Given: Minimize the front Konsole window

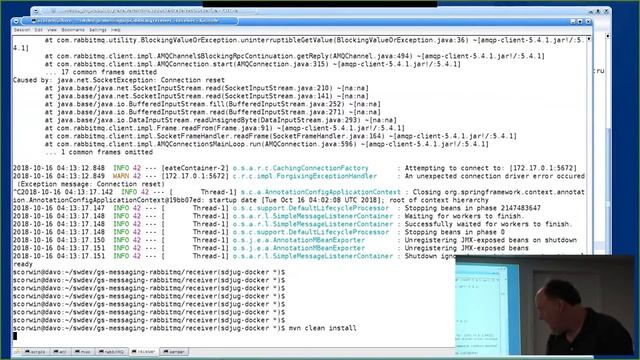Looking at the screenshot, I should 573,22.
